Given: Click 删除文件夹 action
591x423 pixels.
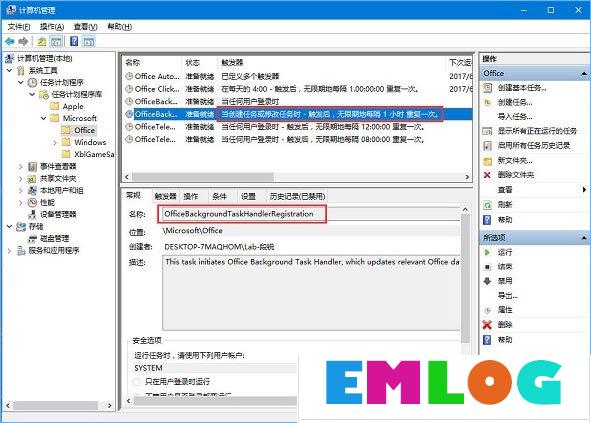Looking at the screenshot, I should 516,175.
